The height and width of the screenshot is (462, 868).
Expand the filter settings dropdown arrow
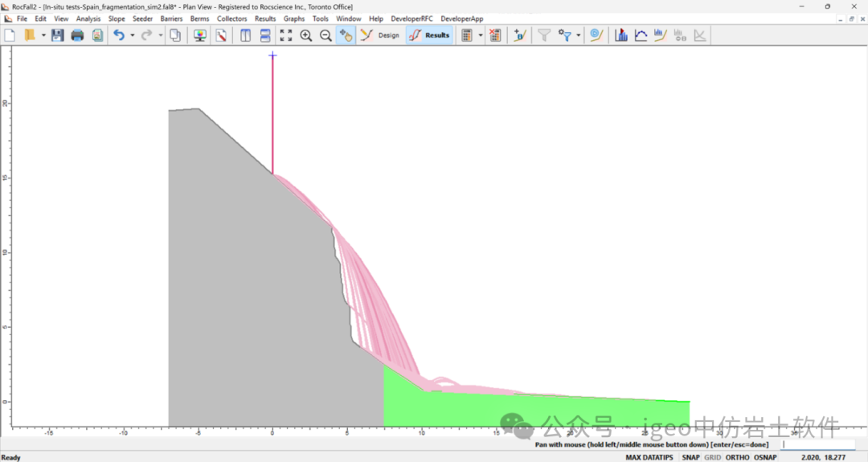[x=578, y=35]
